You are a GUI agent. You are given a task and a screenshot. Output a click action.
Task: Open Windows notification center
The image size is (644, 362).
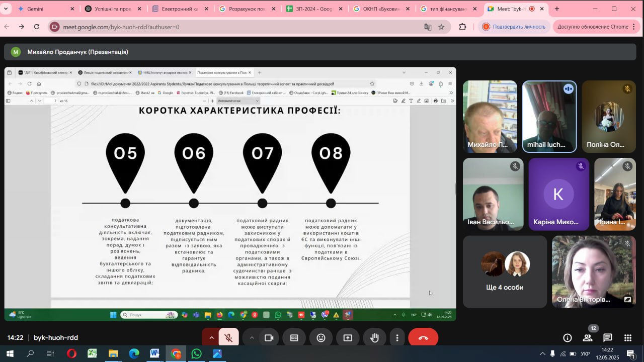(630, 353)
